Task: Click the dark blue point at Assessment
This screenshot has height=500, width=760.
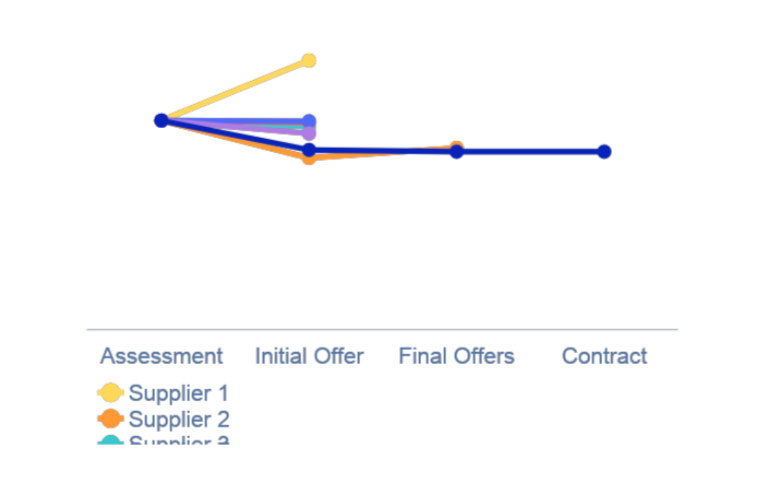Action: tap(161, 120)
